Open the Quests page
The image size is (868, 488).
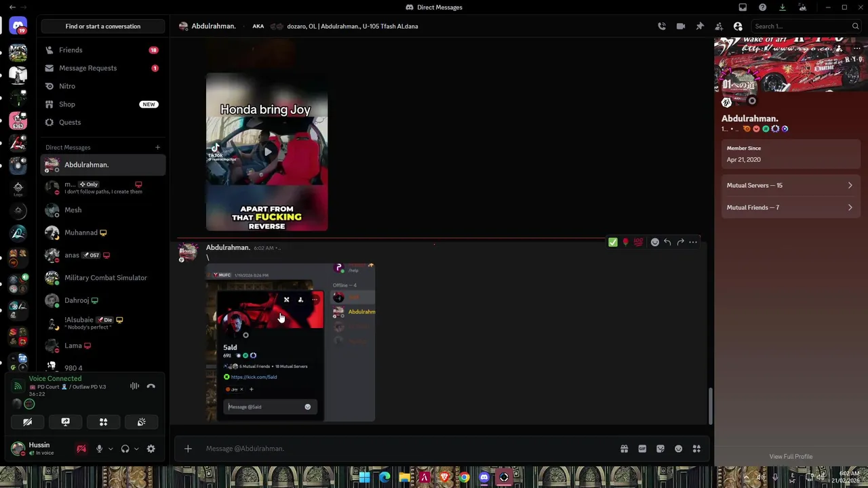point(103,122)
